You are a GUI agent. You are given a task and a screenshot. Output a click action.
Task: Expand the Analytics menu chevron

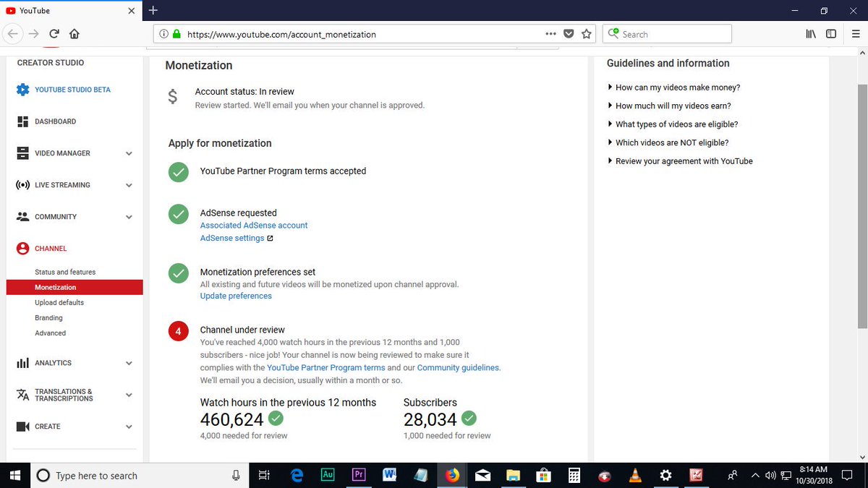point(129,363)
